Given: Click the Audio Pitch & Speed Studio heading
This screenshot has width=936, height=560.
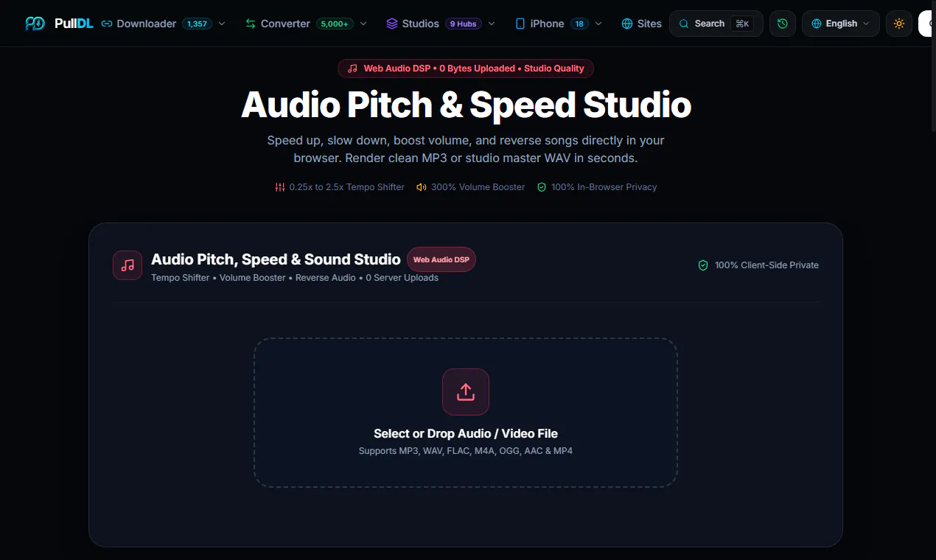Looking at the screenshot, I should click(466, 105).
